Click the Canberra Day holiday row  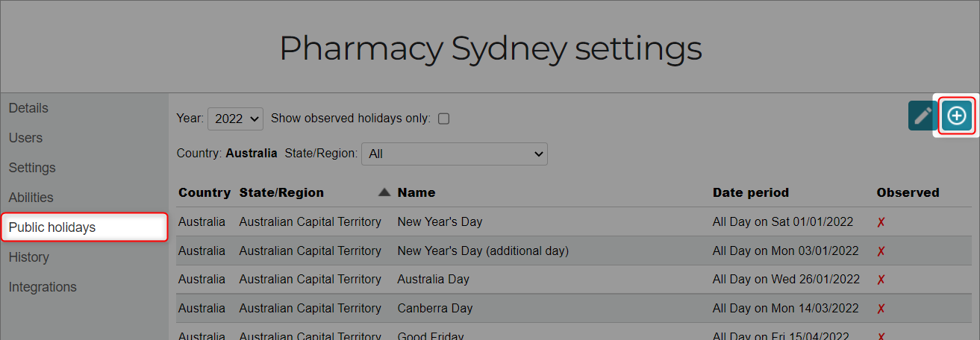coord(574,309)
